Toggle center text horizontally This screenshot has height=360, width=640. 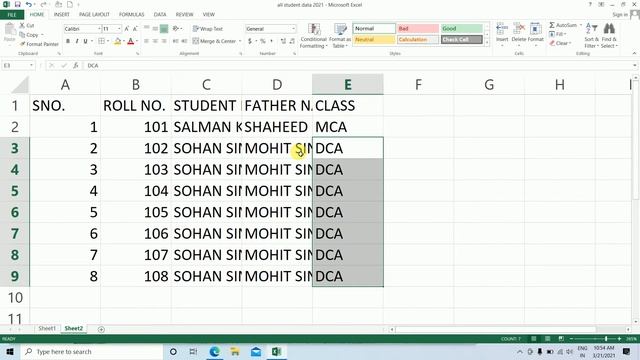(x=155, y=41)
